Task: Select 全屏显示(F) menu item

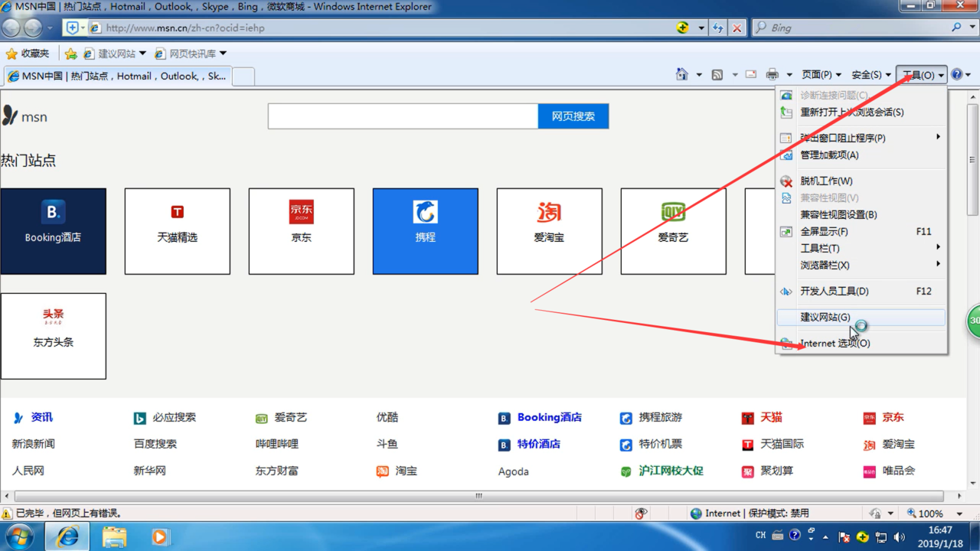Action: (x=862, y=231)
